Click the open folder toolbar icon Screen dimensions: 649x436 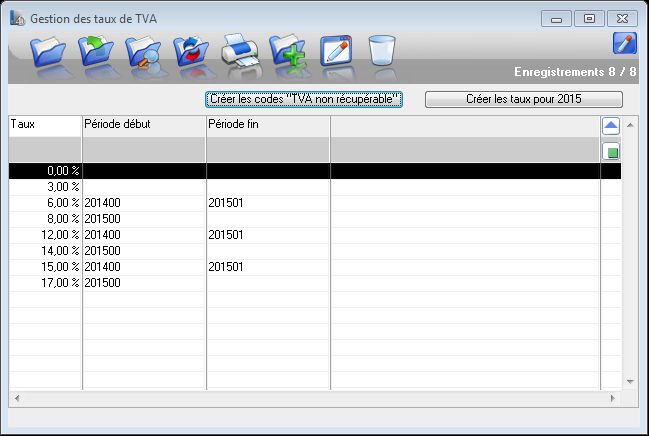click(48, 52)
